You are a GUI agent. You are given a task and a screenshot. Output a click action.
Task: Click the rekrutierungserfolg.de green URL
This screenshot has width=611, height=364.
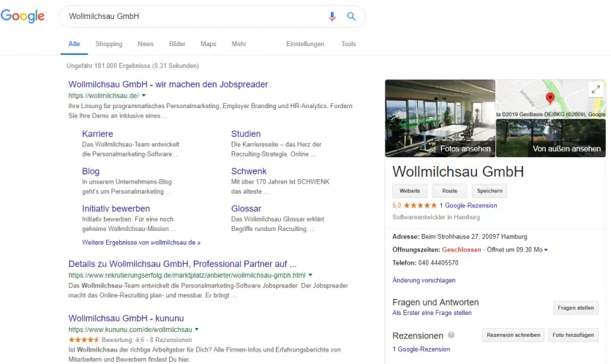[187, 276]
